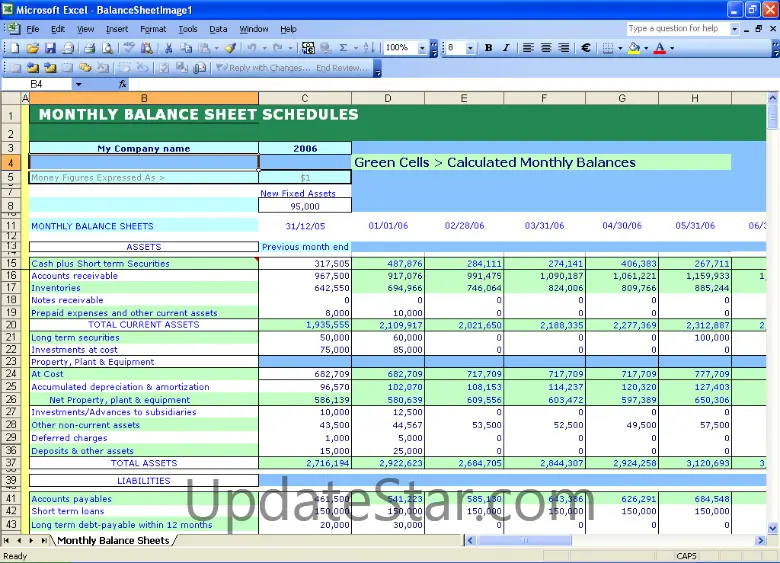Open the font size dropdown
Image resolution: width=780 pixels, height=563 pixels.
click(x=472, y=48)
